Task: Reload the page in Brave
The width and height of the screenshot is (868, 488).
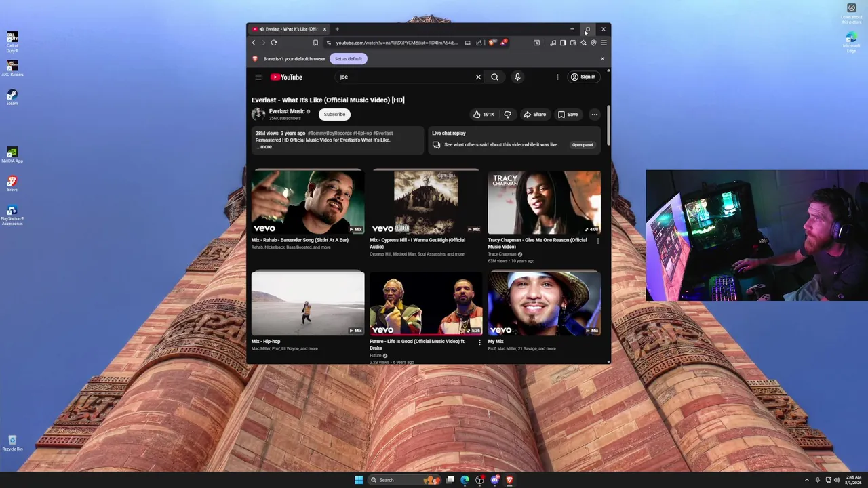Action: pos(274,43)
